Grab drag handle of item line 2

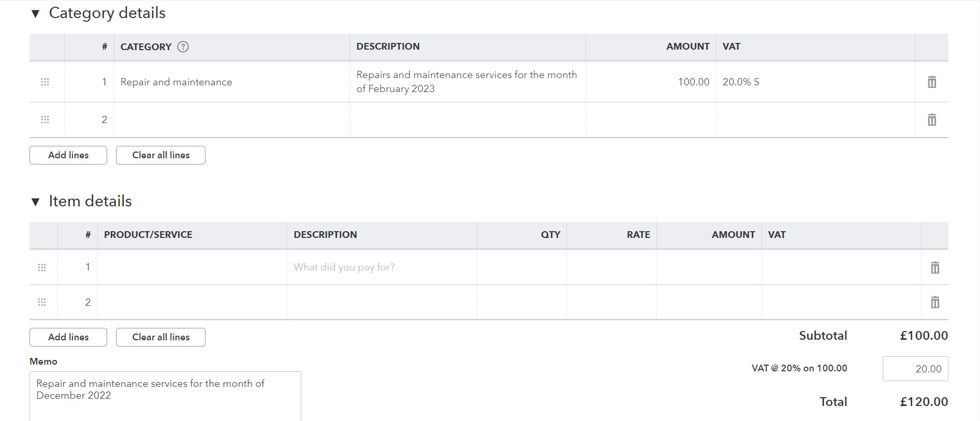tap(42, 302)
